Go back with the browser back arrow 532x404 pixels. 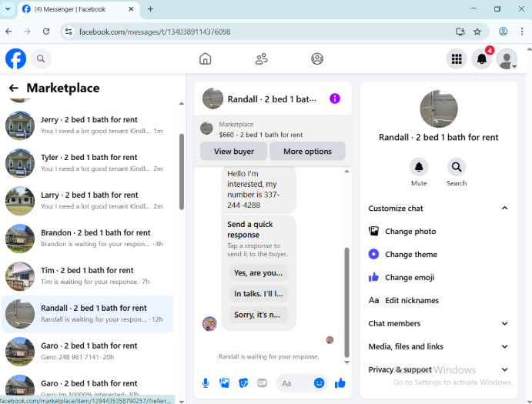8,32
